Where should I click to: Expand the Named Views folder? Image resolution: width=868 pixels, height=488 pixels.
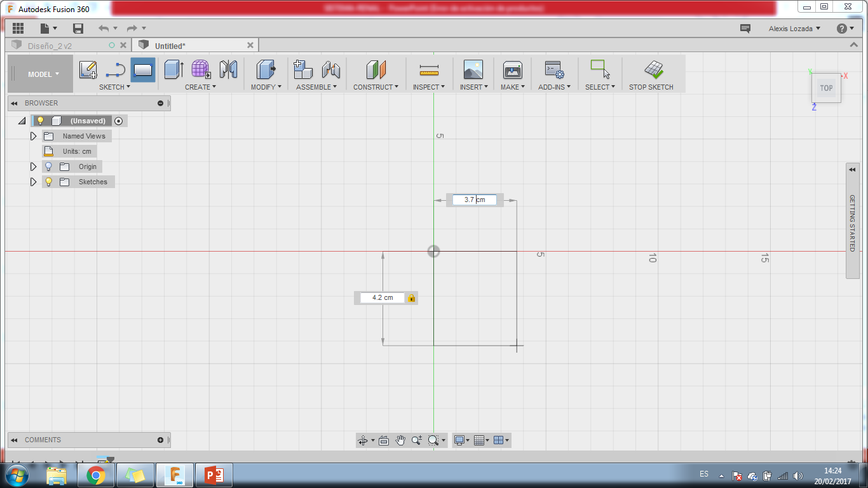pyautogui.click(x=34, y=136)
